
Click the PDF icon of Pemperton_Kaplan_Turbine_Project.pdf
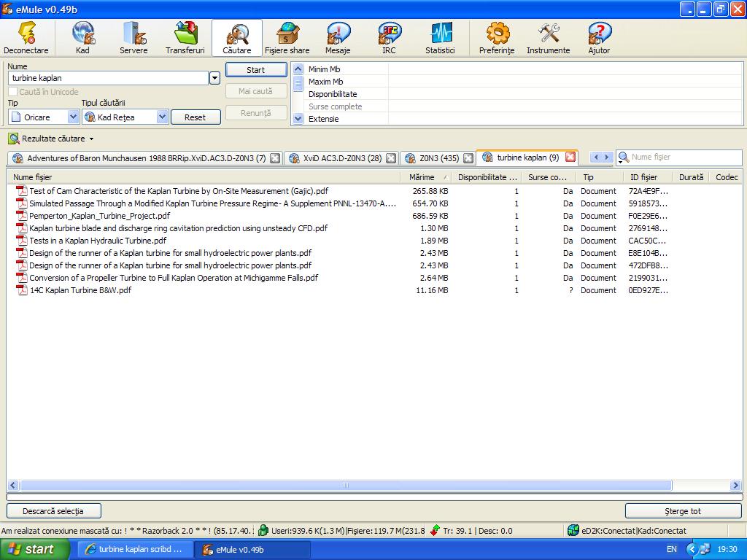coord(21,216)
